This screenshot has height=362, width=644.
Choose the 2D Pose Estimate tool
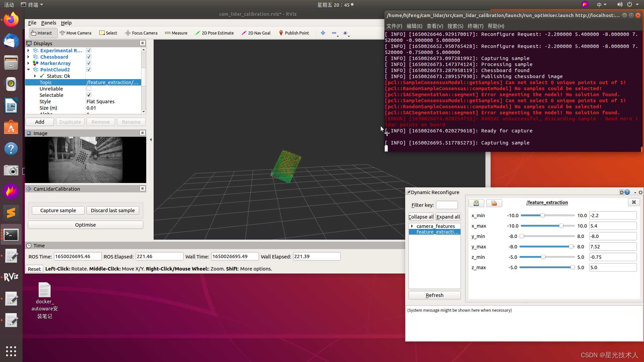pos(215,33)
